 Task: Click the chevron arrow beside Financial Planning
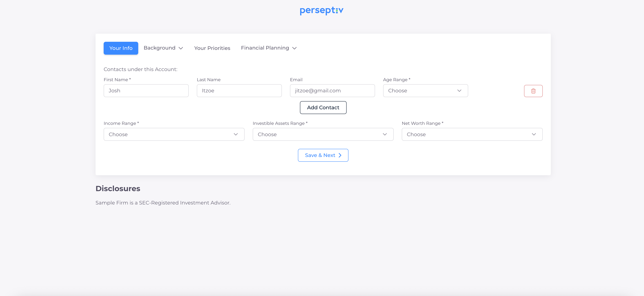click(294, 48)
